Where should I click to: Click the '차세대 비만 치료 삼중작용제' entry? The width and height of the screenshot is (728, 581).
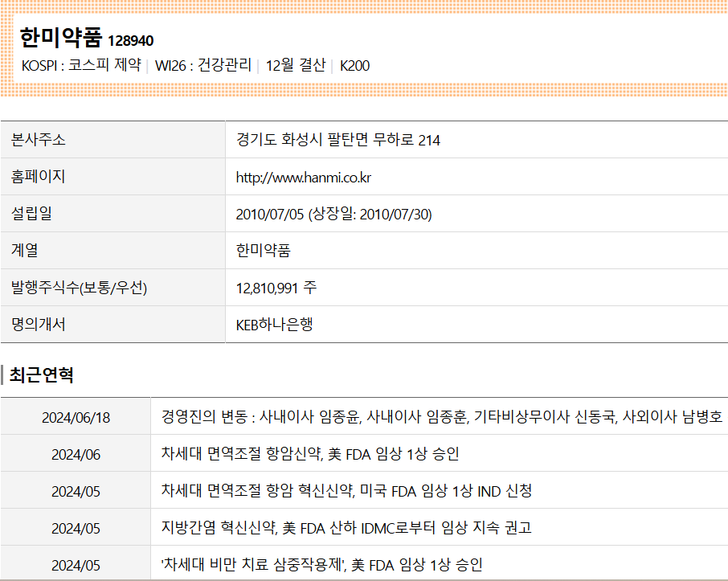coord(321,565)
